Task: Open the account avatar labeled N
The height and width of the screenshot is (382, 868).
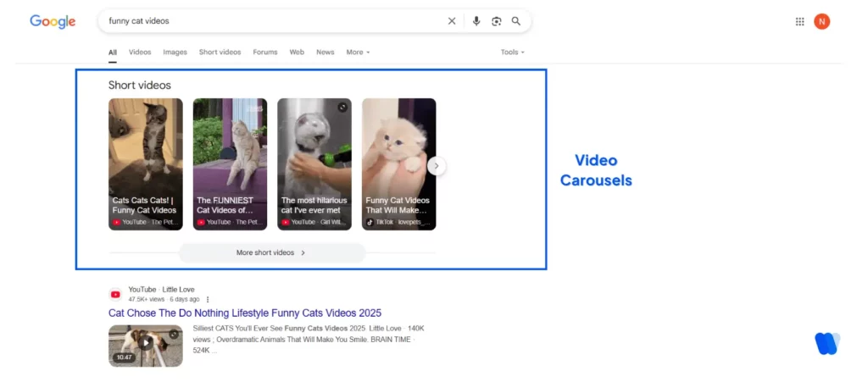Action: click(822, 21)
